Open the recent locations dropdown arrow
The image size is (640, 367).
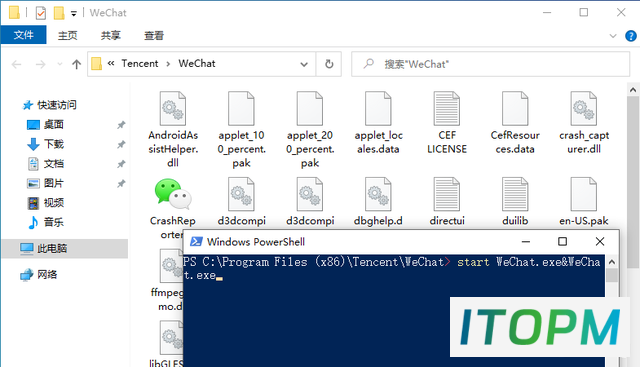(60, 64)
